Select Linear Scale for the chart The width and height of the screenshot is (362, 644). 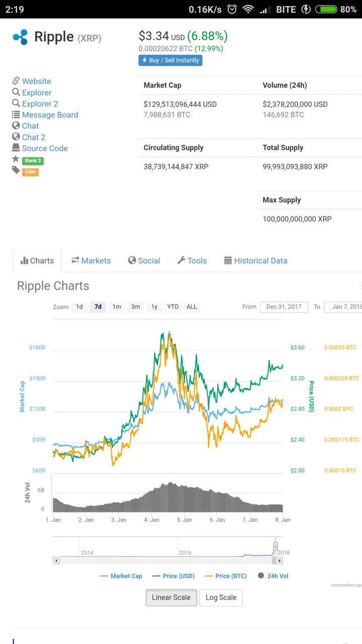(171, 597)
